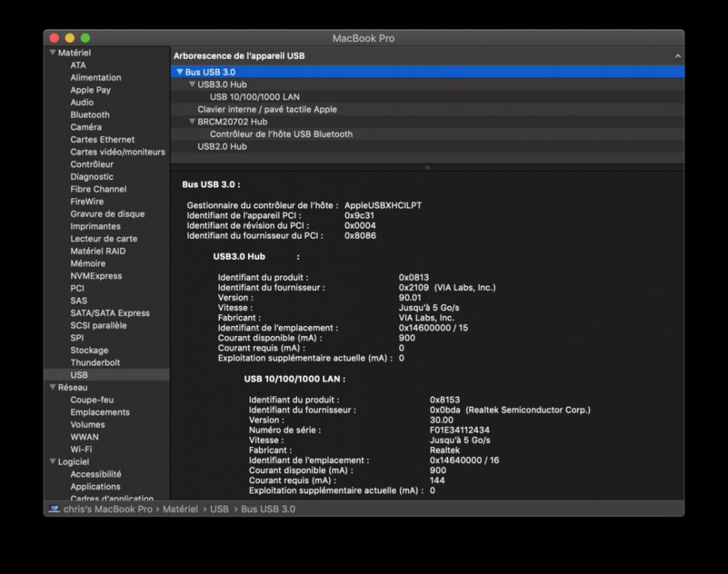728x574 pixels.
Task: Select FireWire in the sidebar
Action: tap(87, 201)
